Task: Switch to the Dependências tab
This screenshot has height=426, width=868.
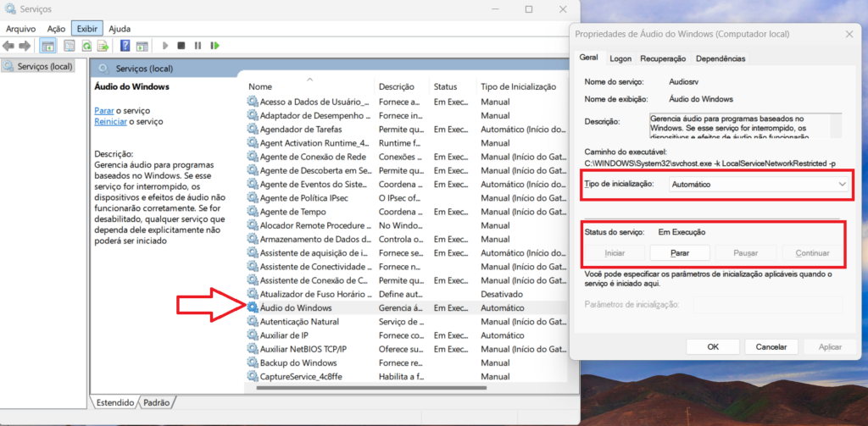Action: (x=721, y=58)
